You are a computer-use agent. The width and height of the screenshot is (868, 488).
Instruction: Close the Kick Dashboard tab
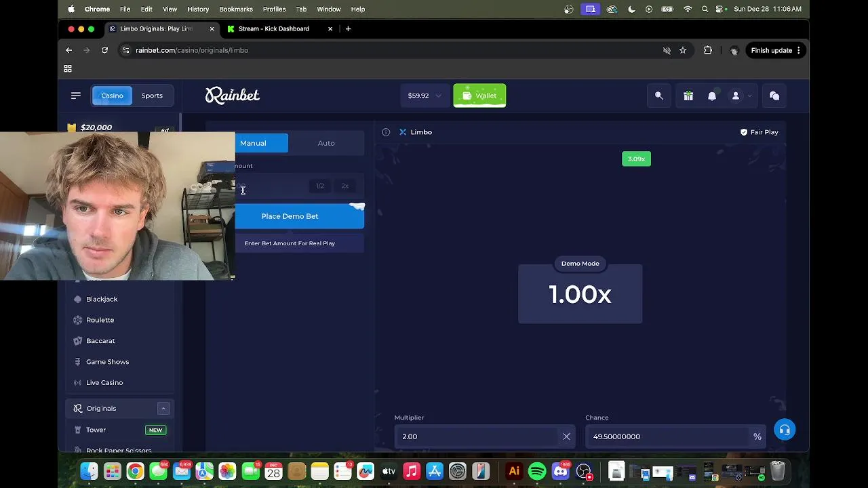coord(330,28)
